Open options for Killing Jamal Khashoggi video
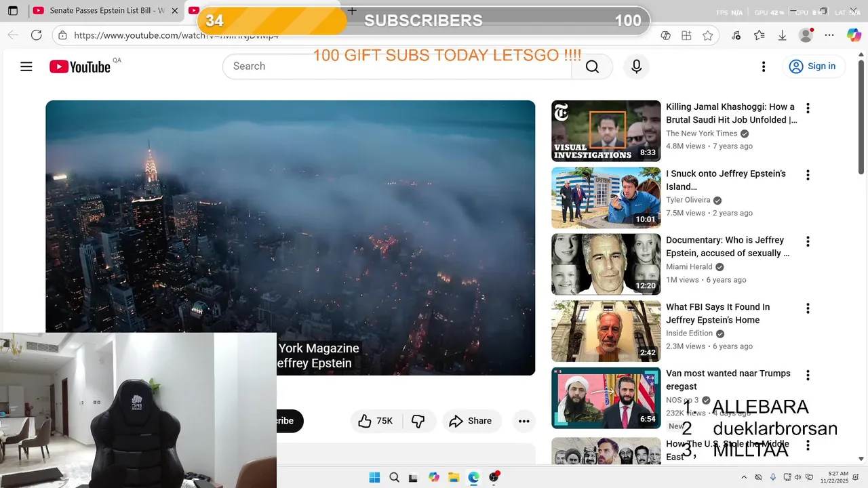The height and width of the screenshot is (488, 868). coord(808,108)
